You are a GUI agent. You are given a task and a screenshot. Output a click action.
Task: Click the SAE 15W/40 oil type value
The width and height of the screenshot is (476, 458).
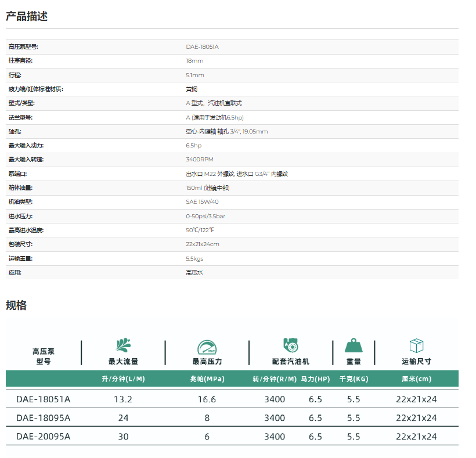click(x=202, y=202)
